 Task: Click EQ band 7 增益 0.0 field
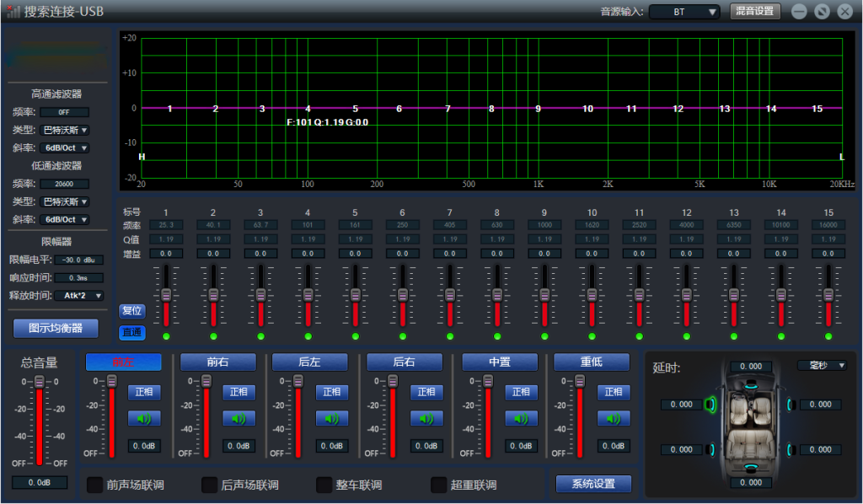pos(450,254)
